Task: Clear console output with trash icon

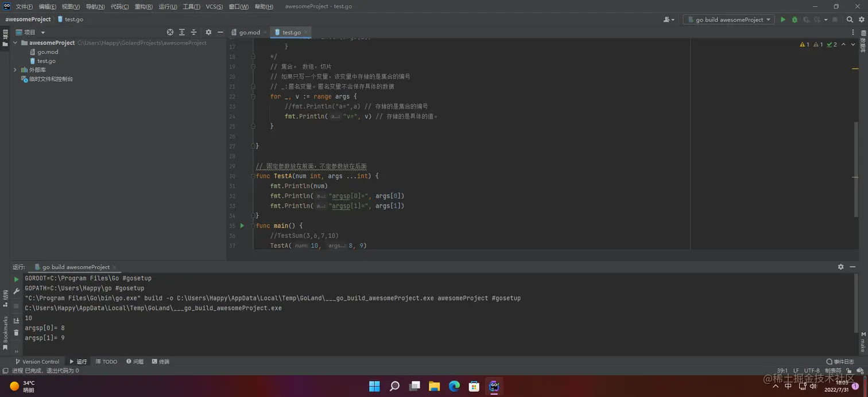Action: tap(16, 333)
